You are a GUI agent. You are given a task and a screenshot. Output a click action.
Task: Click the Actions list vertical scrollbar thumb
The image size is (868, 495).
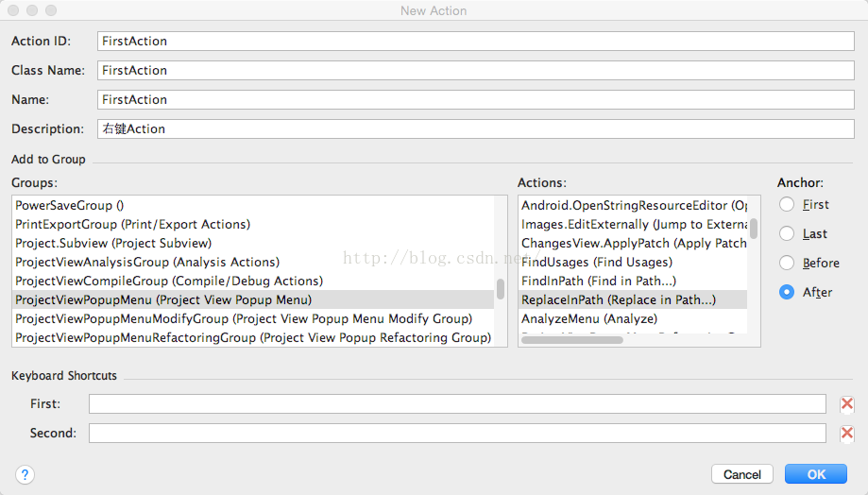[x=754, y=229]
